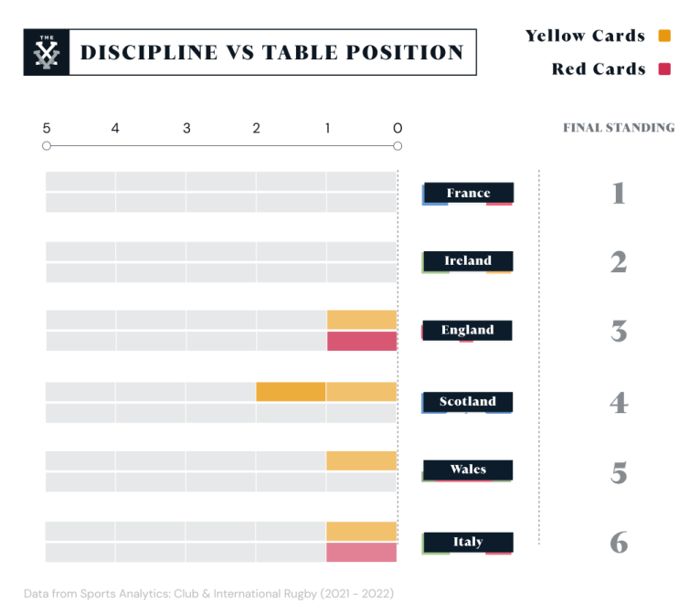This screenshot has height=613, width=700.
Task: Click the Final Standing column header
Action: pos(619,128)
